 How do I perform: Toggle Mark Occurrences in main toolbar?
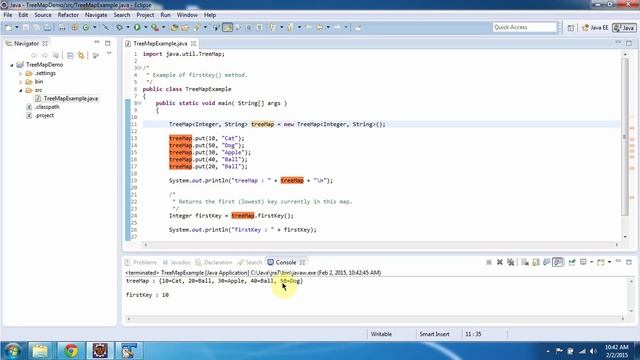[x=227, y=27]
